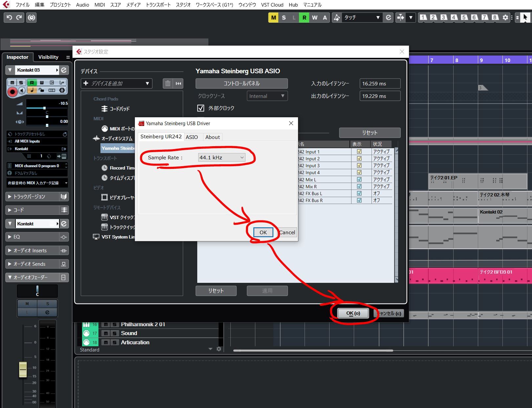Toggle the W write-automation button in toolbar
This screenshot has height=408, width=532.
pyautogui.click(x=315, y=18)
